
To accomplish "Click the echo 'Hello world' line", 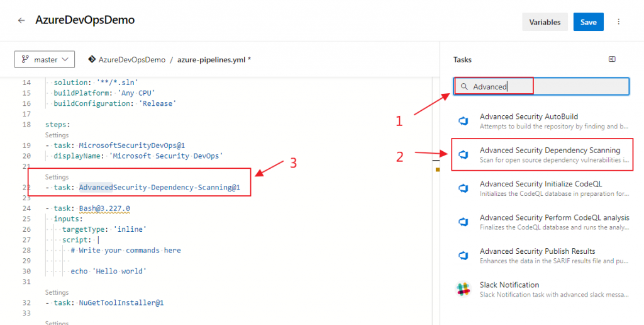I will click(x=109, y=271).
